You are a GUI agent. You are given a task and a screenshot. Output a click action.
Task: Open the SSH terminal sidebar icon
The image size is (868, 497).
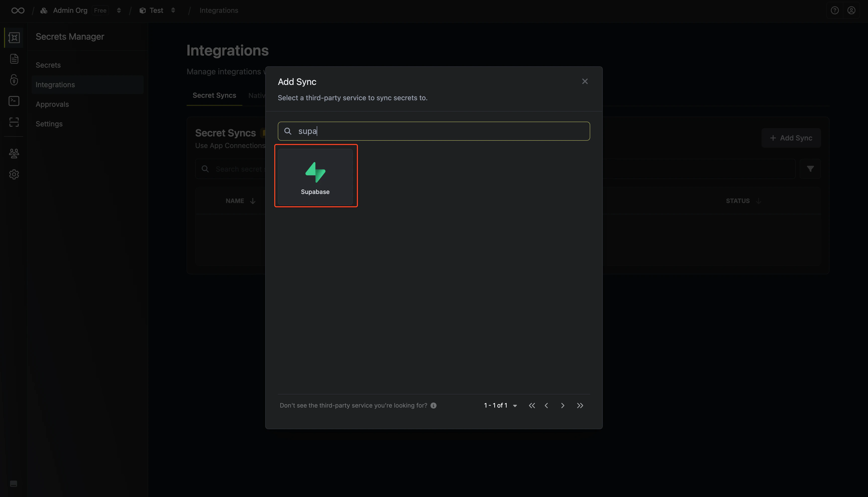coord(14,101)
